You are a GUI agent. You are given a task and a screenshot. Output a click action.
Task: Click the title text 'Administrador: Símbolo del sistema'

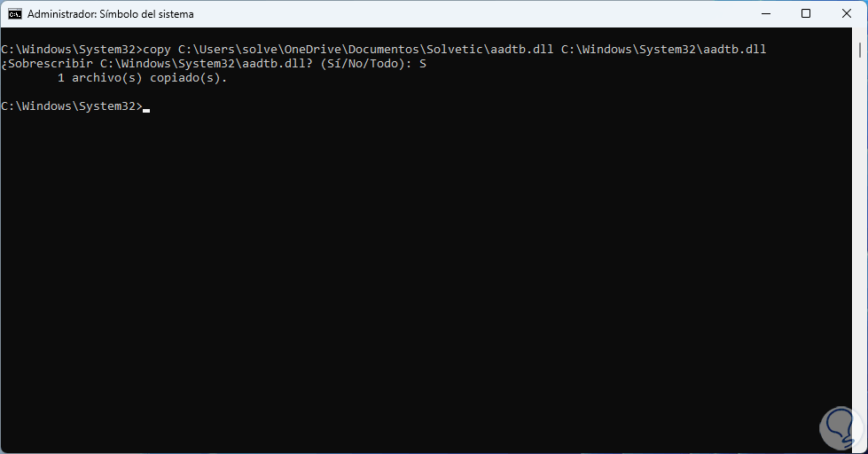[111, 14]
